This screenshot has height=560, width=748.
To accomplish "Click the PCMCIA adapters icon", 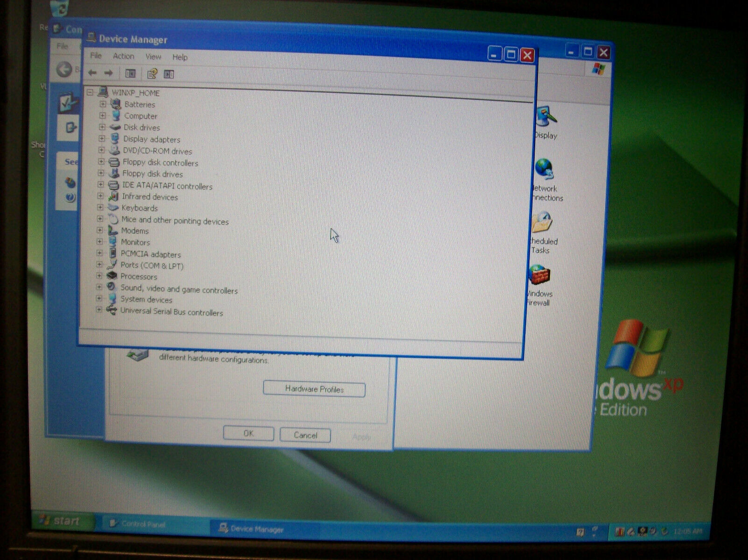I will pos(112,253).
